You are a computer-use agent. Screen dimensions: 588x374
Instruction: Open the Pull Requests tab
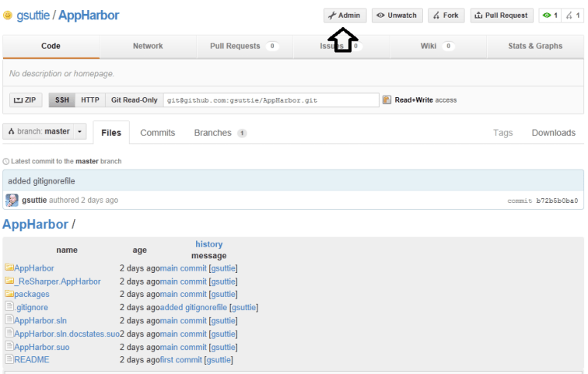pos(244,46)
